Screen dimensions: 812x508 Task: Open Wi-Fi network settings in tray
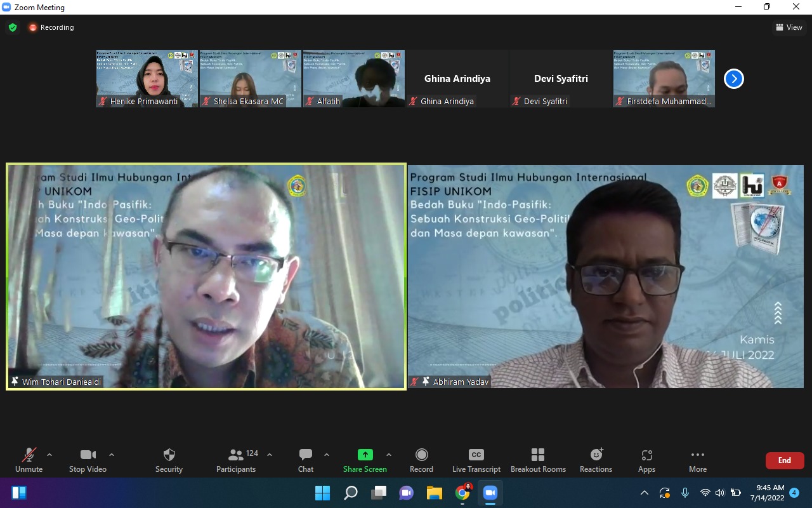point(705,493)
